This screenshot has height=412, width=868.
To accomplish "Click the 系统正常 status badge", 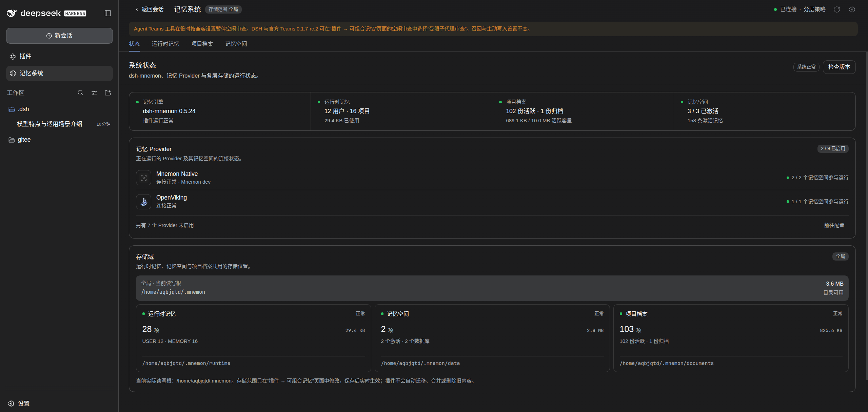I will [x=806, y=67].
